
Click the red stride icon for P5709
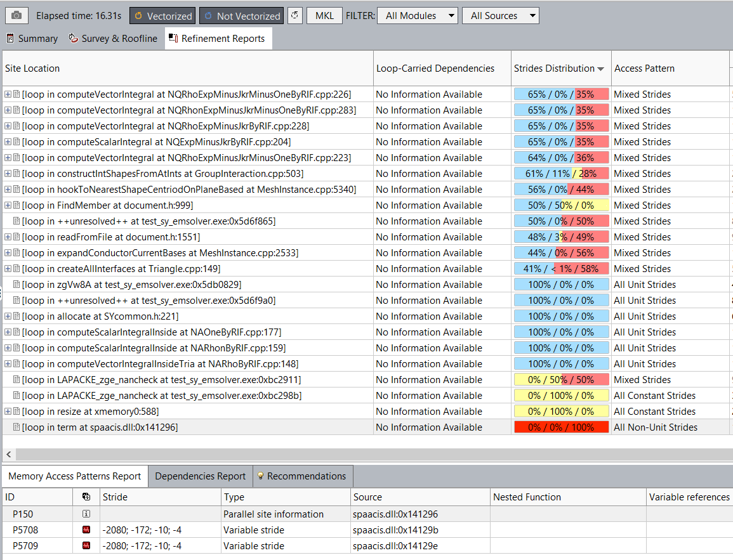click(x=86, y=546)
